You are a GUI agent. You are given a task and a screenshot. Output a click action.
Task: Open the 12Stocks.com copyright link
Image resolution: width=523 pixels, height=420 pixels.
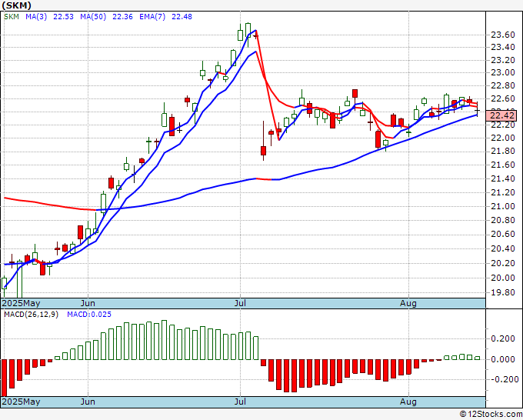491,415
